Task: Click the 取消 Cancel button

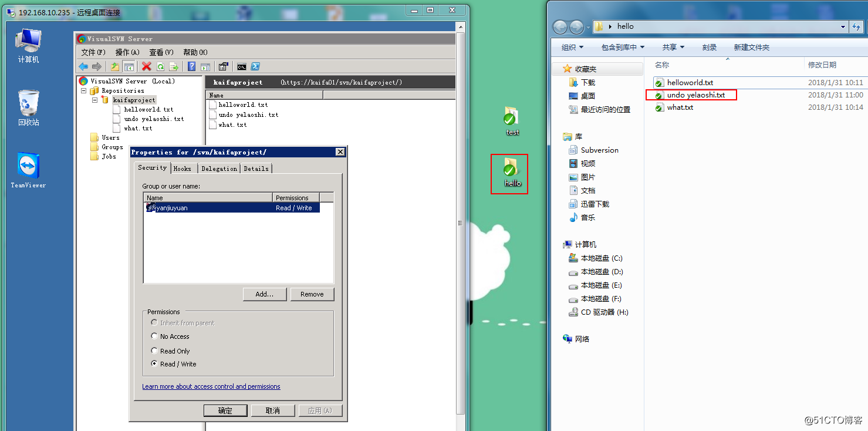Action: tap(273, 410)
